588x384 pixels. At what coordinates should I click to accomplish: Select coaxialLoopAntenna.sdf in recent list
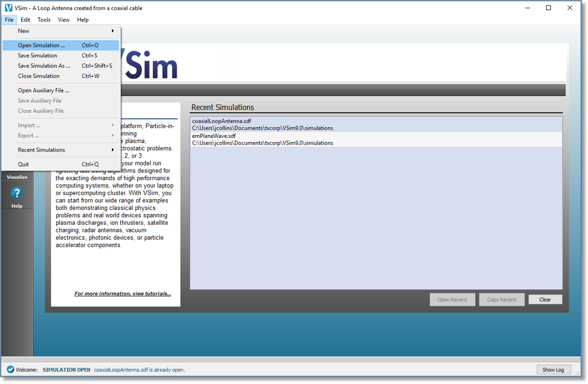click(x=376, y=125)
